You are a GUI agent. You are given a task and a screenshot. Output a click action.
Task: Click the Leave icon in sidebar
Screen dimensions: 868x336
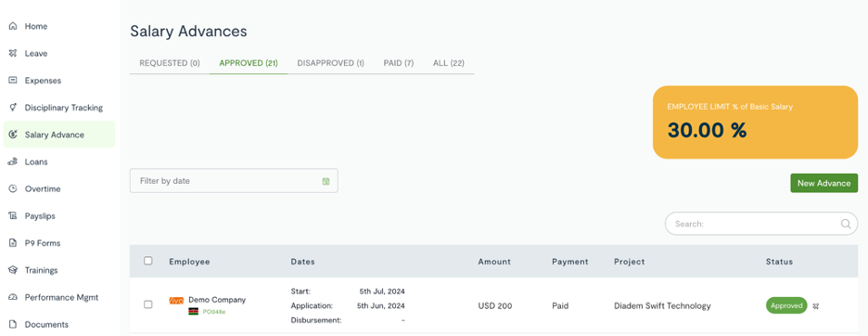(13, 53)
